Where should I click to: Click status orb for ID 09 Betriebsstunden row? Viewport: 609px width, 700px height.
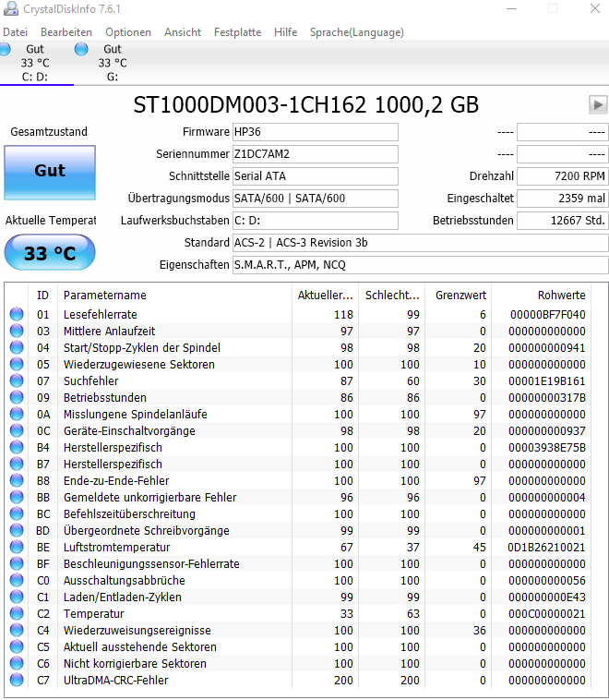coord(17,397)
